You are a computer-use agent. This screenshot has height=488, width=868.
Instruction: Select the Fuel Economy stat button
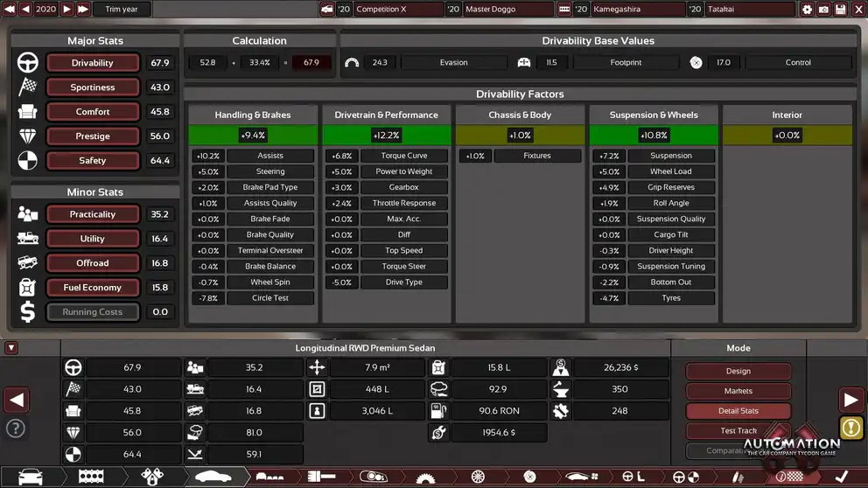tap(92, 288)
